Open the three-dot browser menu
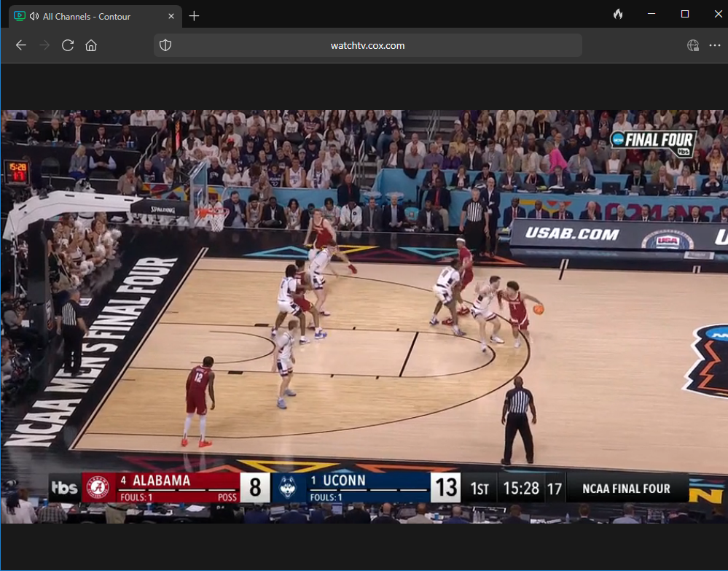This screenshot has width=728, height=571. [x=715, y=45]
